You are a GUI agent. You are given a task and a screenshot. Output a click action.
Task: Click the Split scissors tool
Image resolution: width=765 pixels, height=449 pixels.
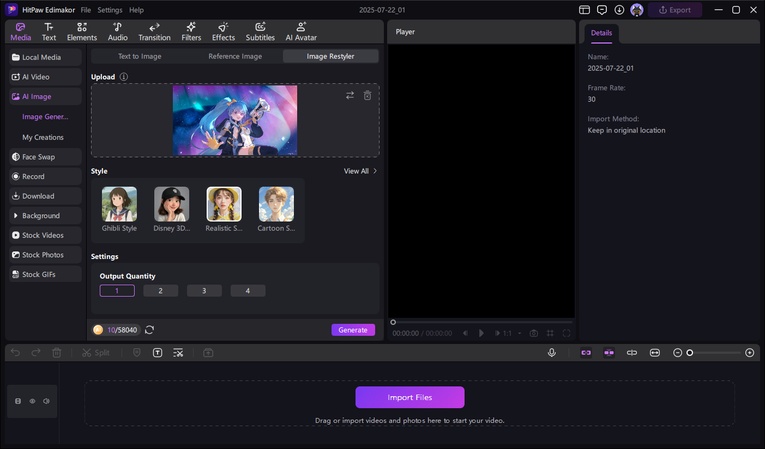pos(96,353)
